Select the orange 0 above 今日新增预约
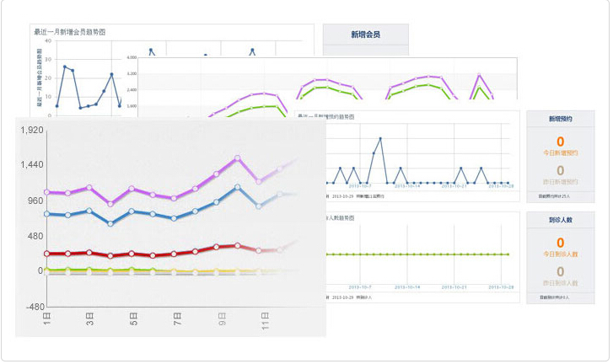Image resolution: width=613 pixels, height=364 pixels. [560, 142]
